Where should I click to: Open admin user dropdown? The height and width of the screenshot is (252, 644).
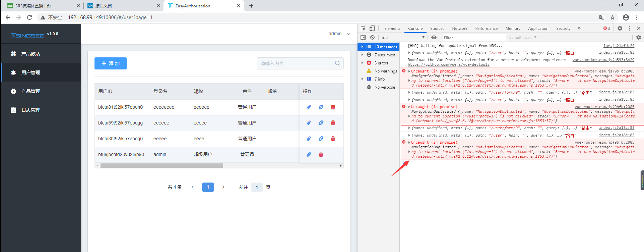click(339, 34)
